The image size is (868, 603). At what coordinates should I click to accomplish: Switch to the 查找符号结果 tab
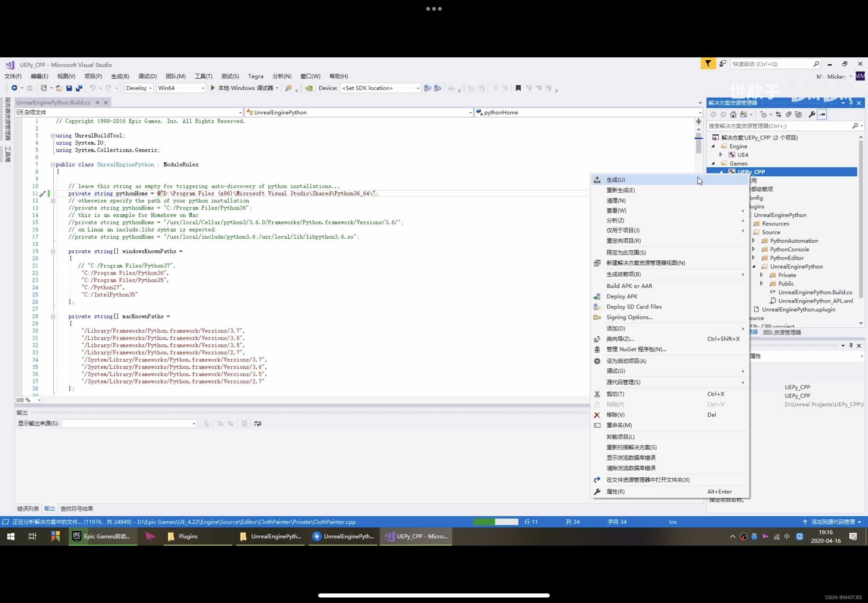pos(77,509)
